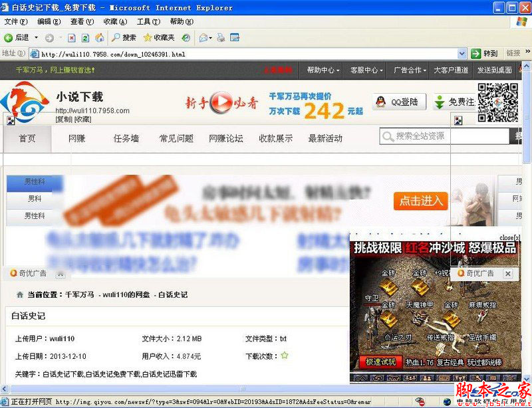Click the green star beside 下载次数
This screenshot has height=408, width=532.
(x=283, y=355)
